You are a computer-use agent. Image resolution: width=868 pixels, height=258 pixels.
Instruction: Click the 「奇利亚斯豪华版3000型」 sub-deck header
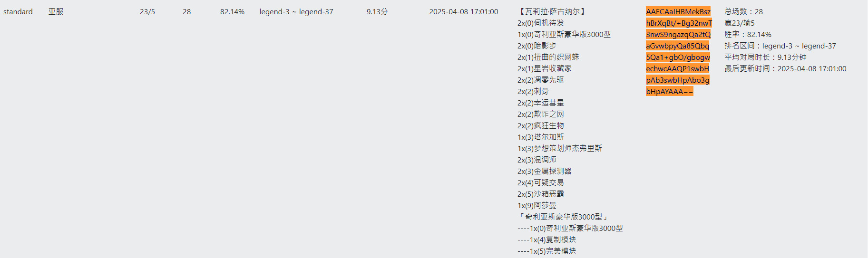point(564,217)
